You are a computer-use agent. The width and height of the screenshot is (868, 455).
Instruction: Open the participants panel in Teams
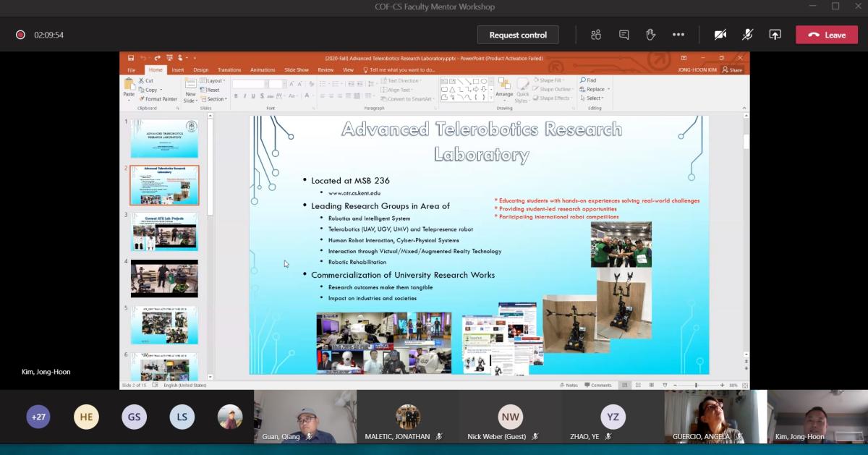(596, 35)
